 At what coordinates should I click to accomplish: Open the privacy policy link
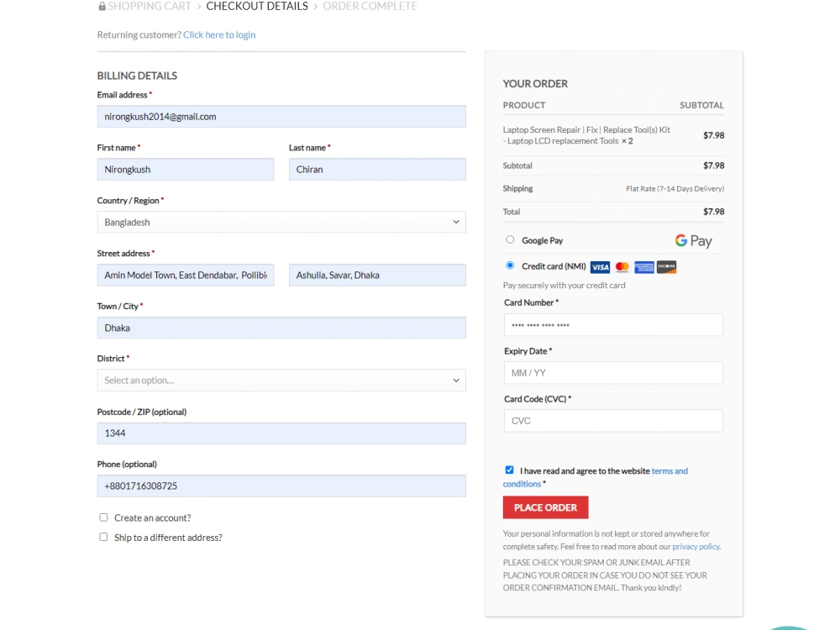coord(696,547)
